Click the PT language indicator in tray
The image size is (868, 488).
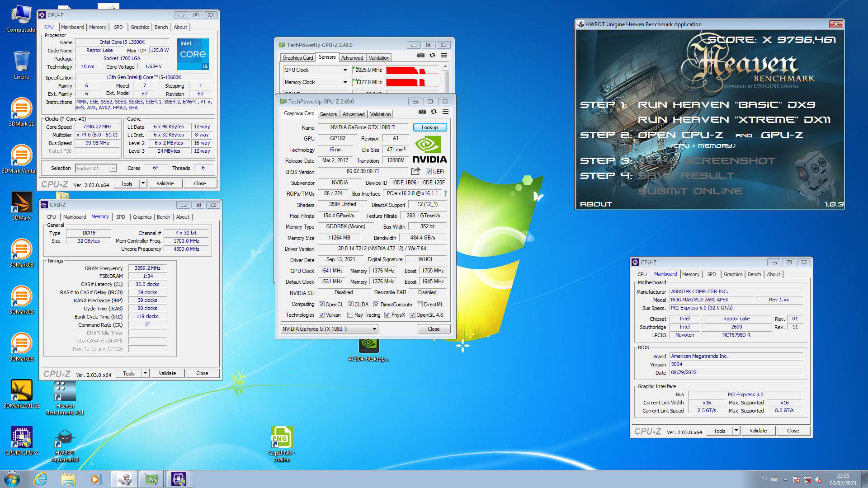point(764,478)
